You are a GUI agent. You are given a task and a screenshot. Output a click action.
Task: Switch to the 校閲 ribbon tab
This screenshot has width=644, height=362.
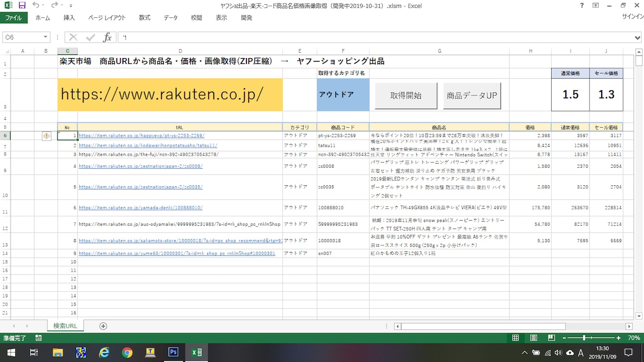196,17
